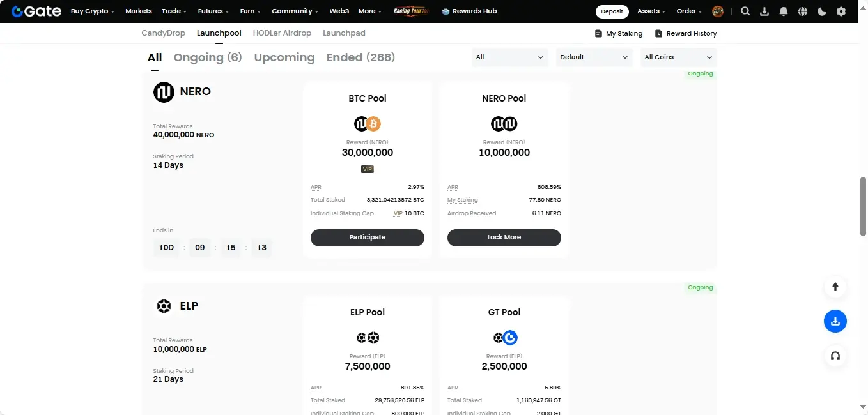Open customer support headset icon
Screen dimensions: 868x415
point(835,356)
